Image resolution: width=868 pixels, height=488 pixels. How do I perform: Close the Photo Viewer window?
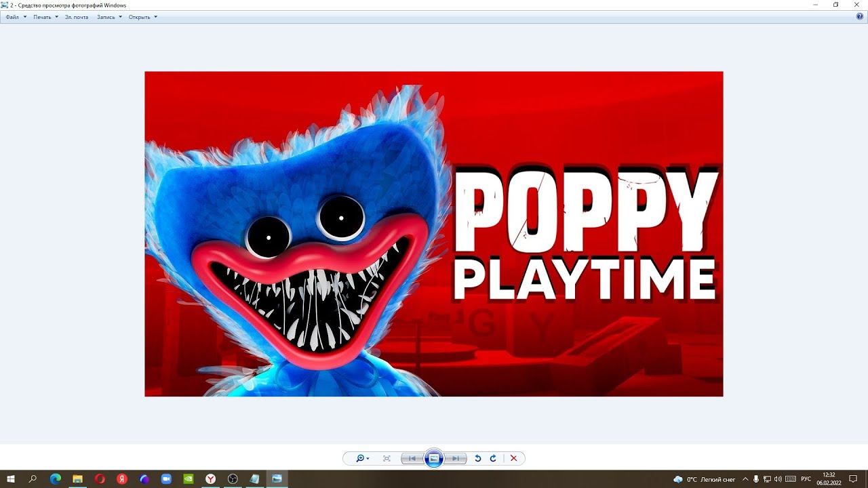click(x=857, y=5)
